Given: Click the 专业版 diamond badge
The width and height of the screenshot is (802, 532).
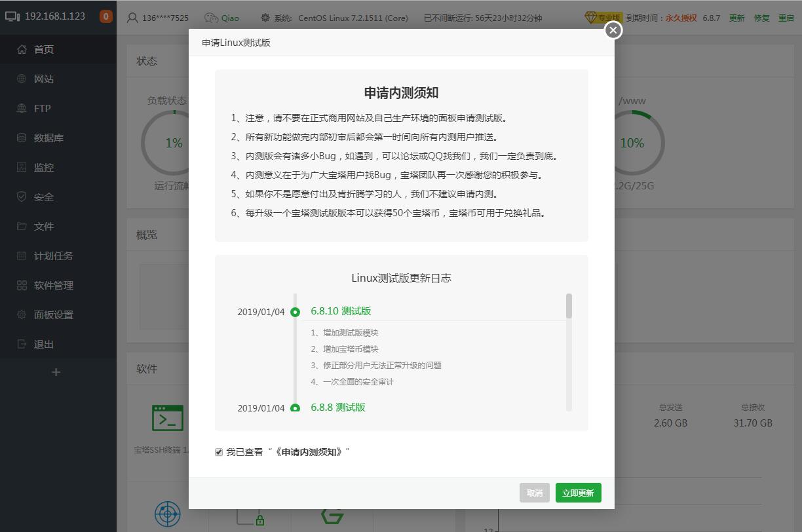Looking at the screenshot, I should 603,18.
